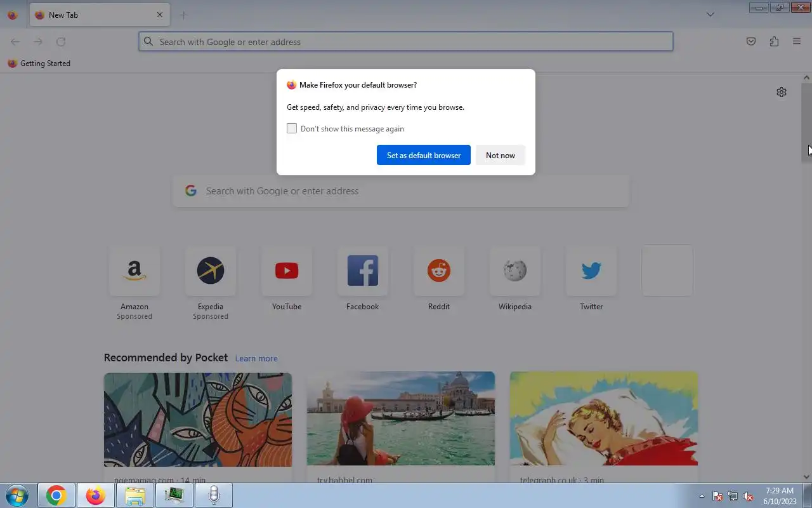Open the Expedia shortcut tile
Screen dimensions: 812x508
click(211, 271)
